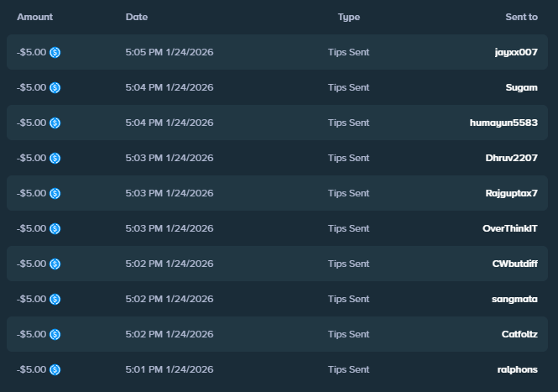Image resolution: width=558 pixels, height=392 pixels.
Task: Click Tips Sent in Dhruv2207 row
Action: click(x=349, y=158)
